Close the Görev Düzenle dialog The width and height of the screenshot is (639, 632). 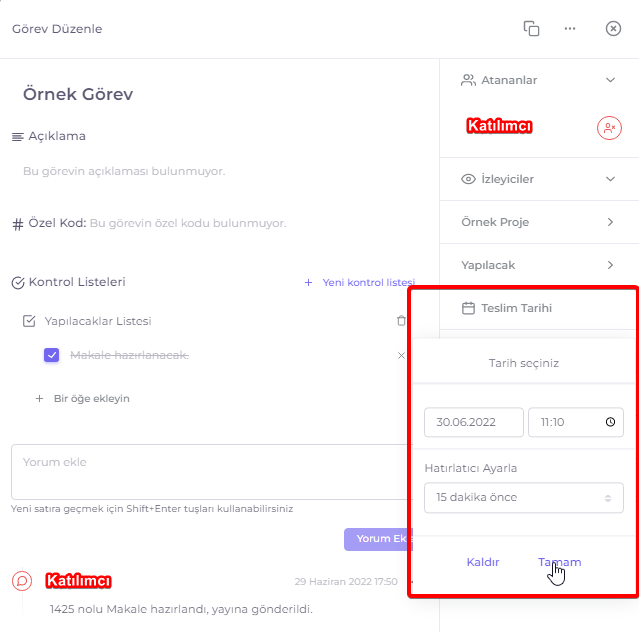[x=613, y=29]
